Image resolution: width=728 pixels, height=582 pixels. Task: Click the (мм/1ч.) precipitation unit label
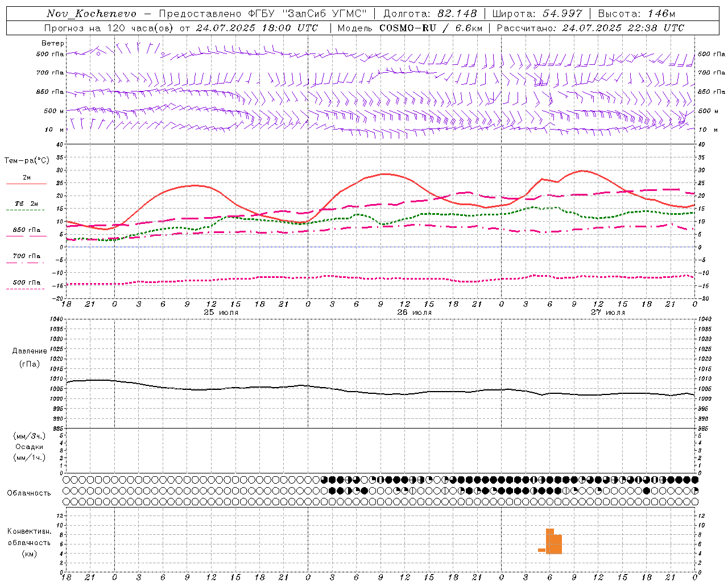coord(30,458)
